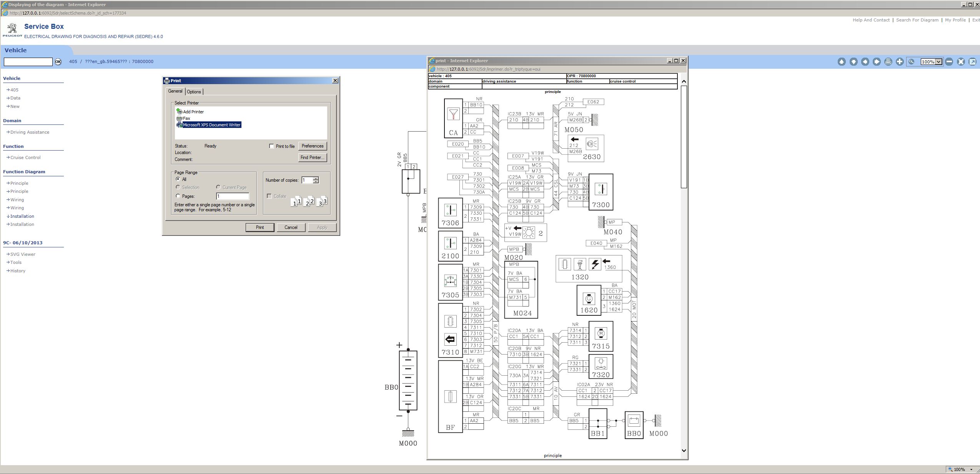
Task: Increase the number of copies spinner
Action: tap(316, 178)
